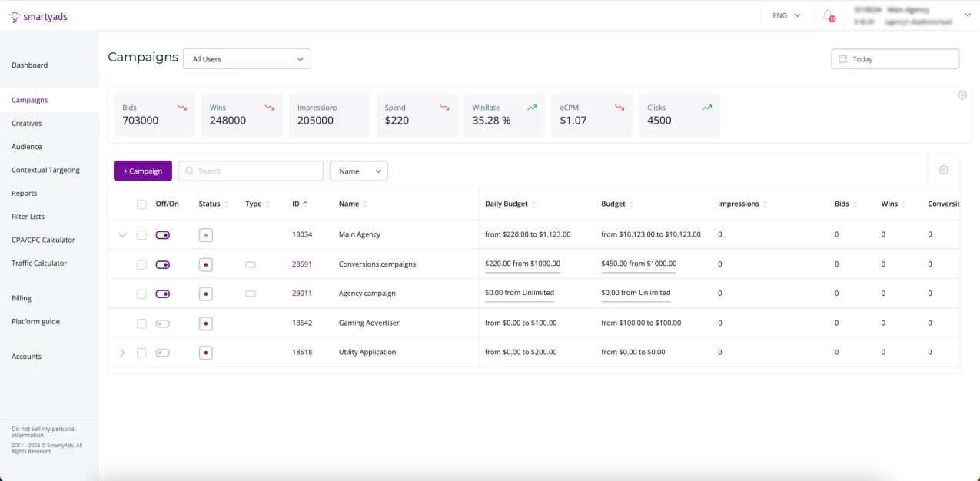980x481 pixels.
Task: Click the status indicator for Main Agency
Action: click(x=205, y=235)
